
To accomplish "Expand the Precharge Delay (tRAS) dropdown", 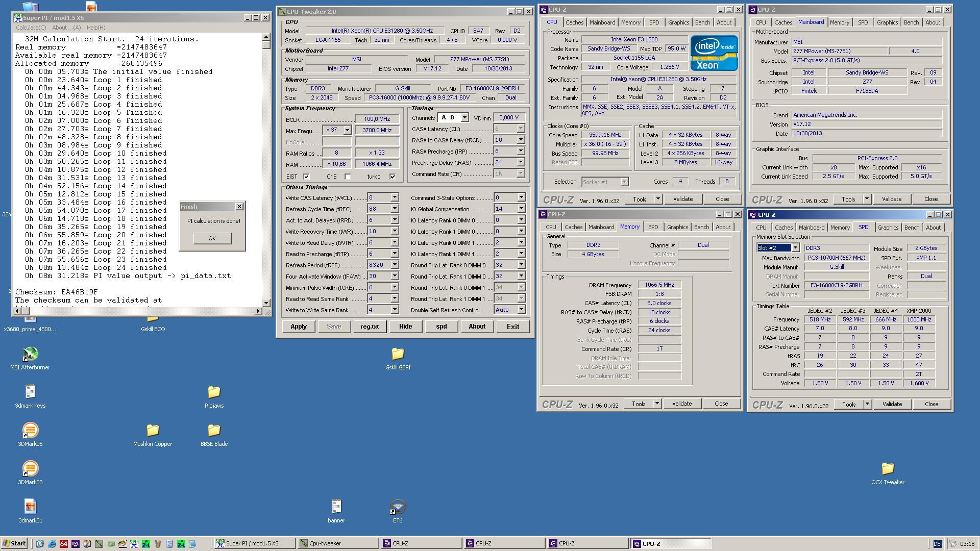I will click(x=521, y=162).
